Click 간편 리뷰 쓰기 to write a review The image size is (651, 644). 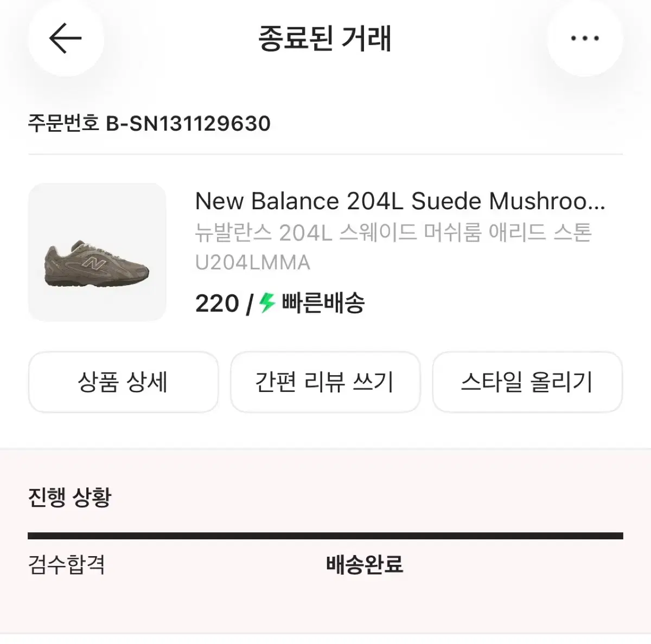click(325, 382)
